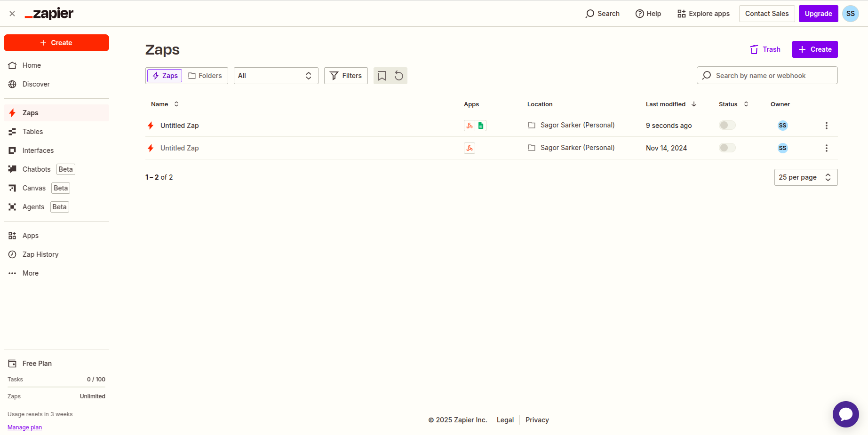Open Agents in the sidebar
Screen dimensions: 868x435
point(56,207)
